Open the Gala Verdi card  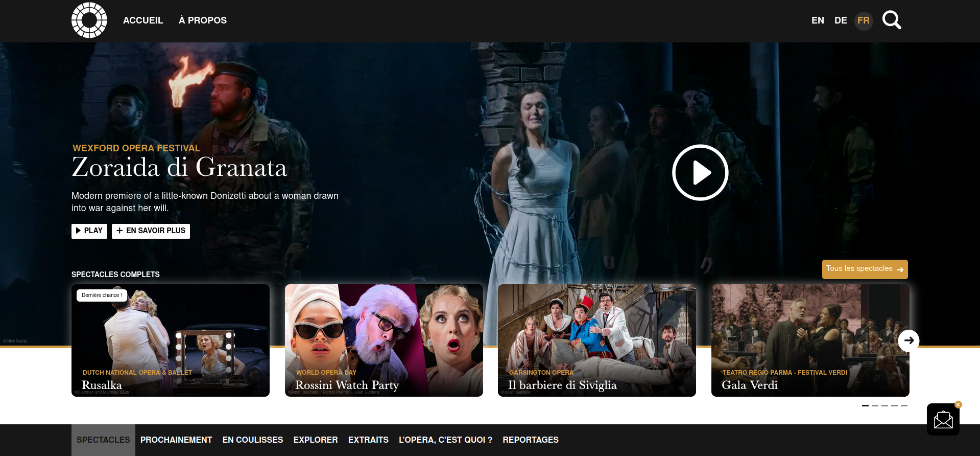pyautogui.click(x=810, y=340)
